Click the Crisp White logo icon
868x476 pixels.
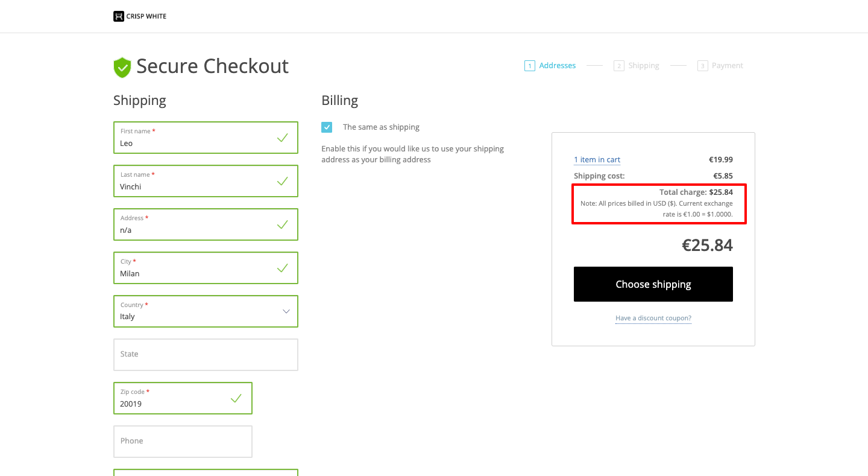pos(119,16)
